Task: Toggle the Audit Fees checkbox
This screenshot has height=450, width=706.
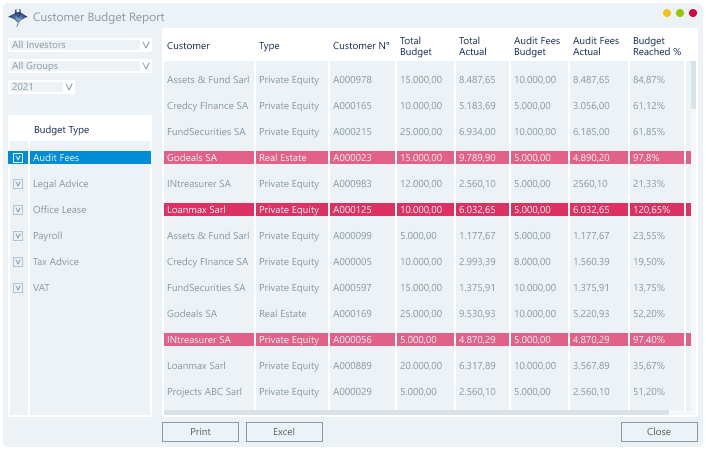Action: tap(18, 158)
